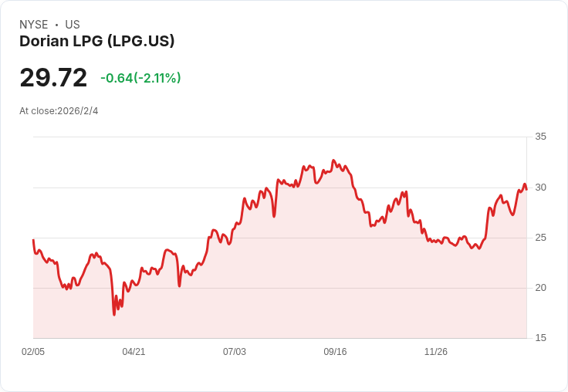
Task: Click the -0.64(-2.11%) change text
Action: pyautogui.click(x=140, y=78)
